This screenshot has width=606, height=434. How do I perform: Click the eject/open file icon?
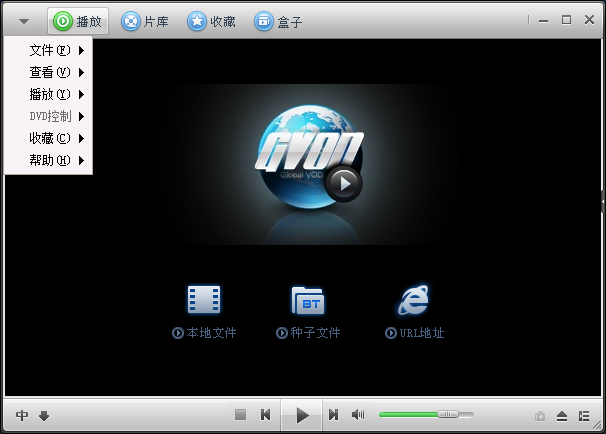pyautogui.click(x=562, y=416)
